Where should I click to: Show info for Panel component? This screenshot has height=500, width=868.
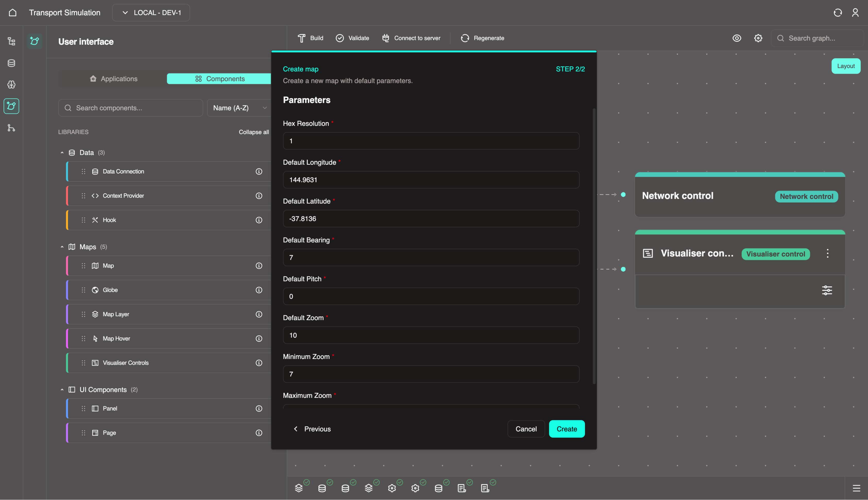[259, 409]
